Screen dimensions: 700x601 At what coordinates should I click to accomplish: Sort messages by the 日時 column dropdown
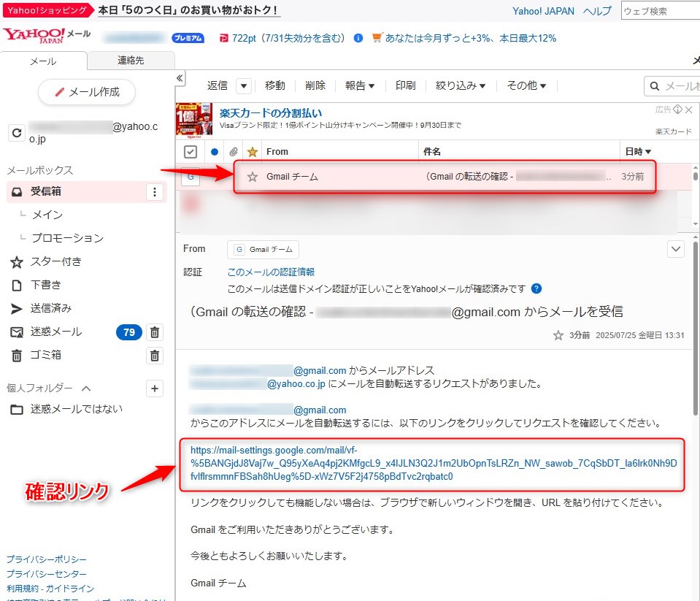[x=638, y=152]
